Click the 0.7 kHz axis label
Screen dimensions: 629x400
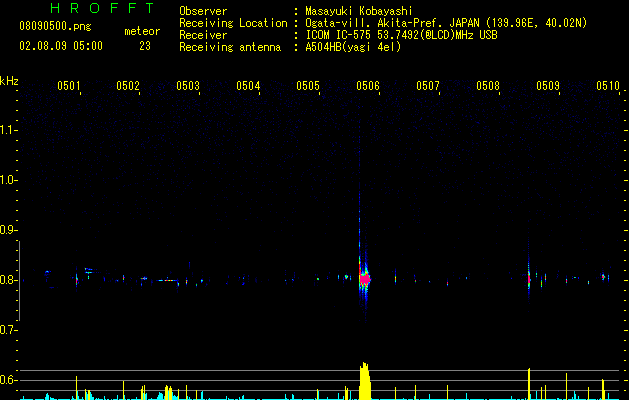pyautogui.click(x=8, y=330)
